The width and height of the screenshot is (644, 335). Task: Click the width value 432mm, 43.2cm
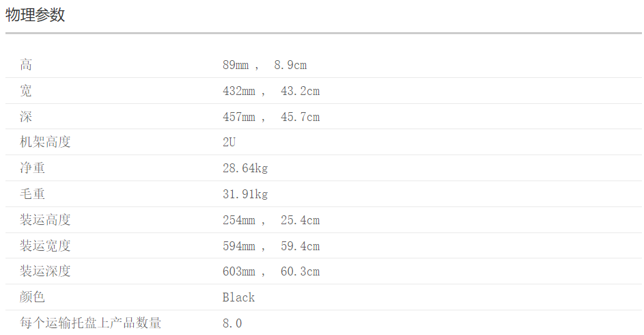(270, 91)
